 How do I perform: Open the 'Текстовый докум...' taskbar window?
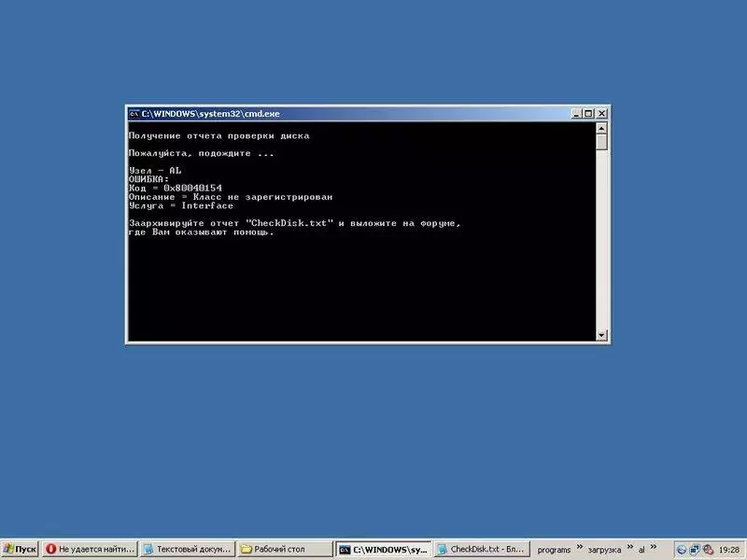[x=188, y=549]
